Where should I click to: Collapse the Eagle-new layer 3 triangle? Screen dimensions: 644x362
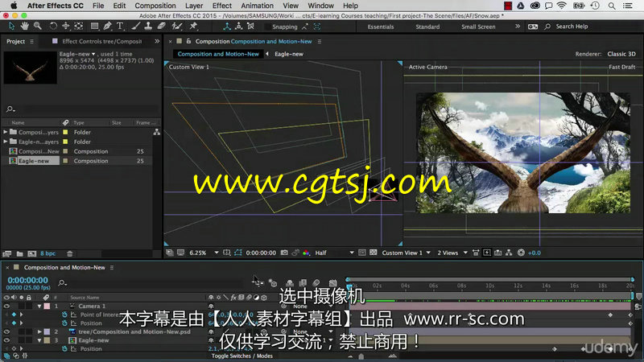(x=39, y=340)
